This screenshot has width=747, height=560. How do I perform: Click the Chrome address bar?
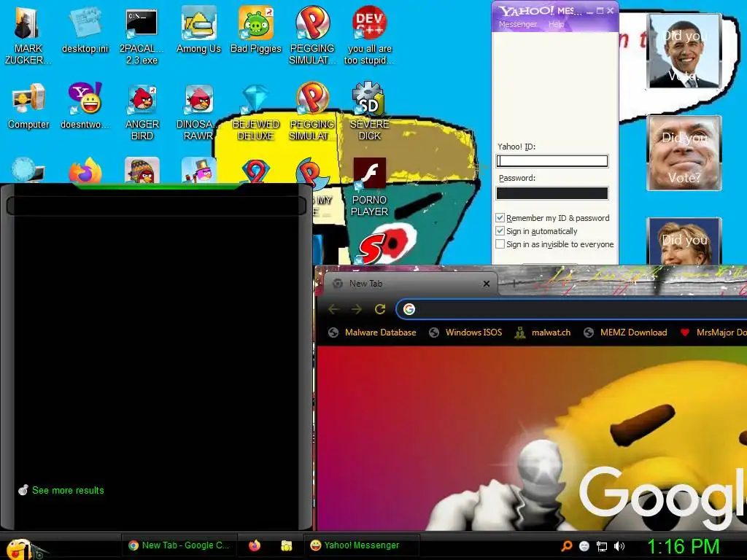[x=572, y=309]
